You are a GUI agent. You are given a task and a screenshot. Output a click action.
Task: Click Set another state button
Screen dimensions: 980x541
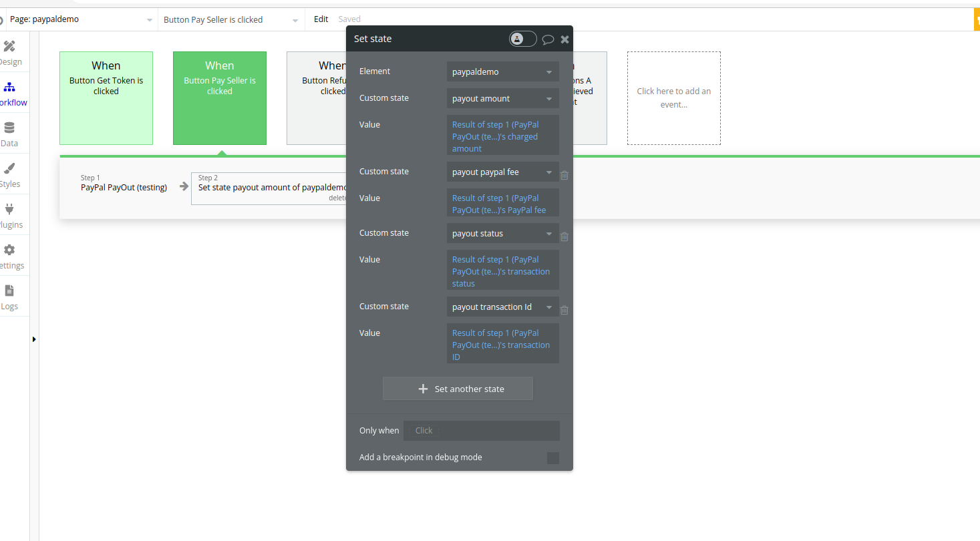pos(458,389)
